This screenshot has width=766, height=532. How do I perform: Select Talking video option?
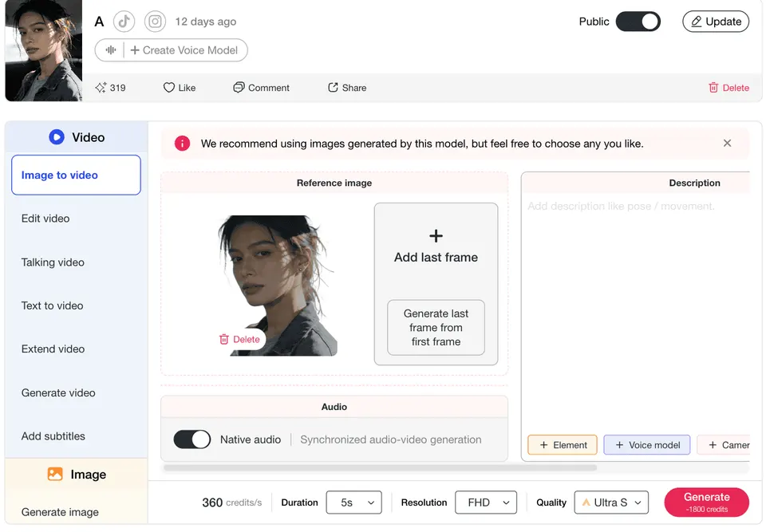pyautogui.click(x=53, y=262)
